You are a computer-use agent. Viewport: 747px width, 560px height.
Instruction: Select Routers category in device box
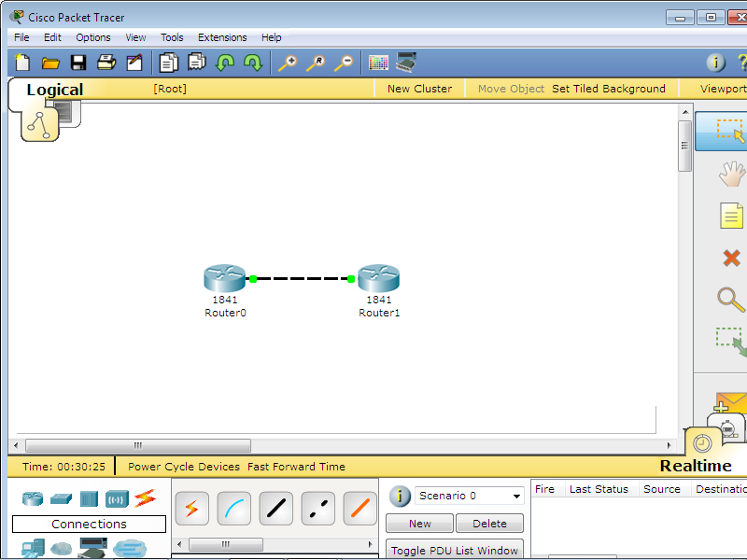coord(33,498)
